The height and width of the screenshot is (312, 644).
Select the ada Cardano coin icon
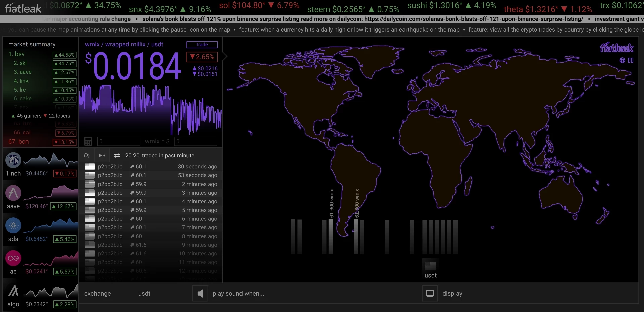(13, 226)
